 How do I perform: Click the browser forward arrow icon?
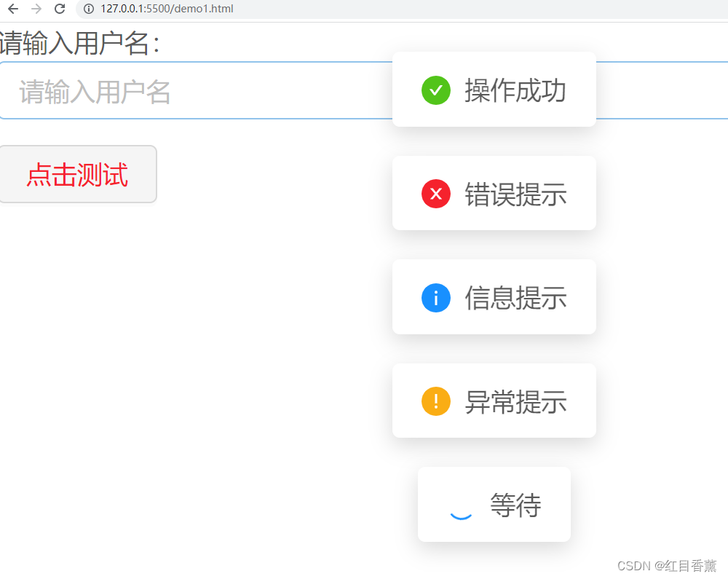click(36, 9)
